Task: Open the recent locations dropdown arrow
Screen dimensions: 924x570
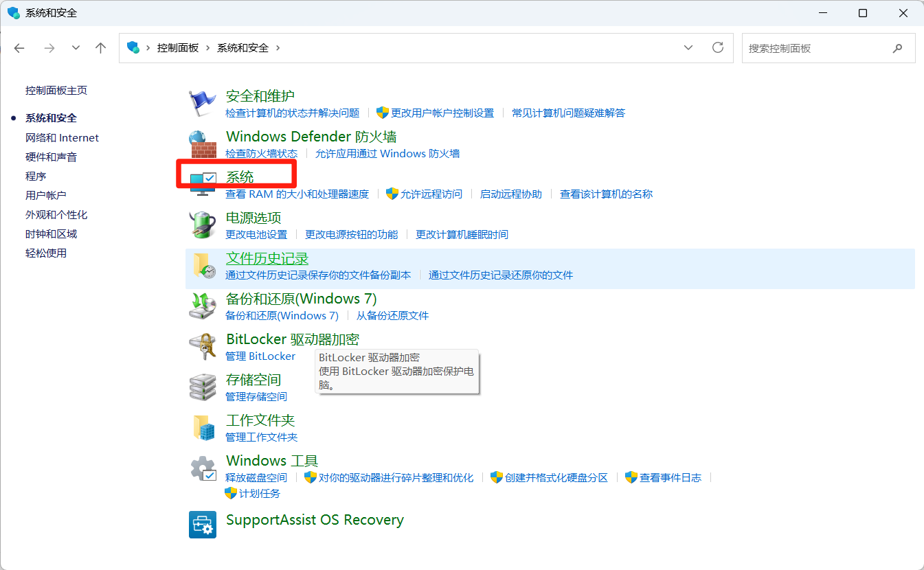Action: coord(76,48)
